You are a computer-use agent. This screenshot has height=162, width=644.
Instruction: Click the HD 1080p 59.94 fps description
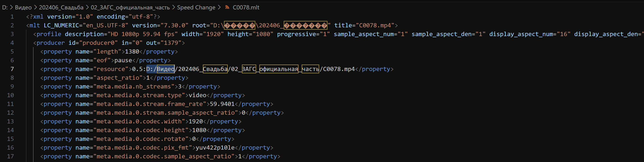(142, 34)
